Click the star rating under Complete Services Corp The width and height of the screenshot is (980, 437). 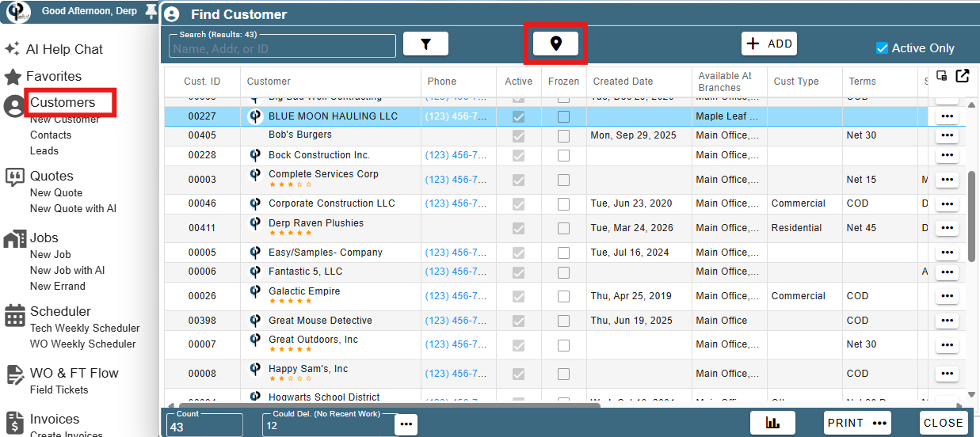coord(290,184)
